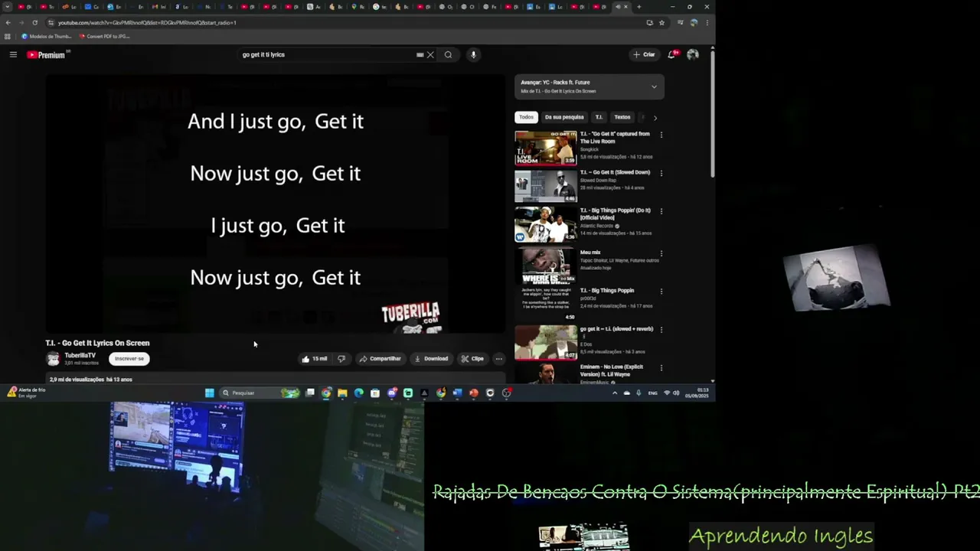Viewport: 980px width, 551px height.
Task: Select the T.I. filter chip
Action: point(599,117)
